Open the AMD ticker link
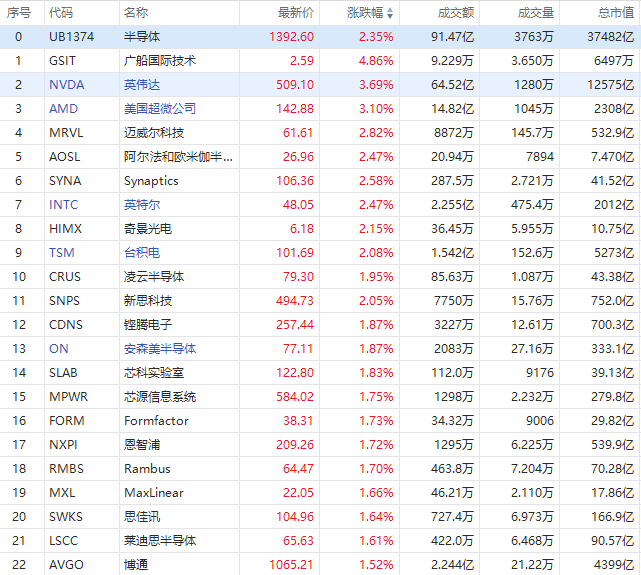The height and width of the screenshot is (575, 641). 63,109
